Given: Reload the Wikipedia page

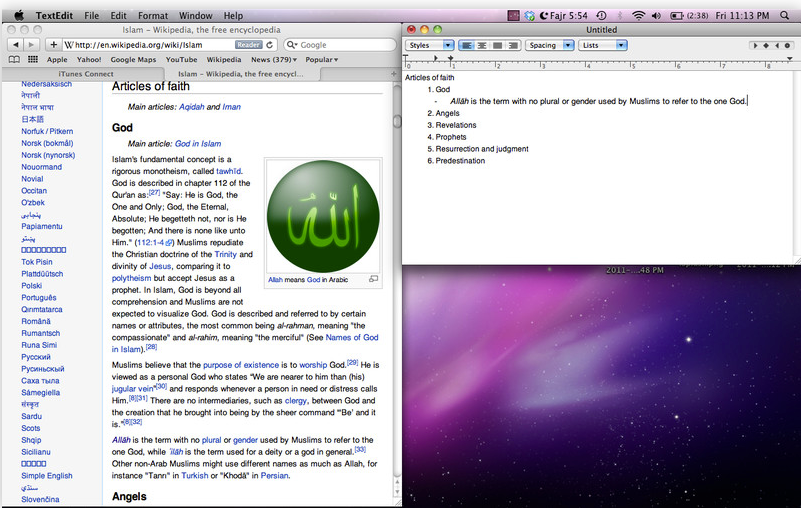Looking at the screenshot, I should (x=270, y=44).
